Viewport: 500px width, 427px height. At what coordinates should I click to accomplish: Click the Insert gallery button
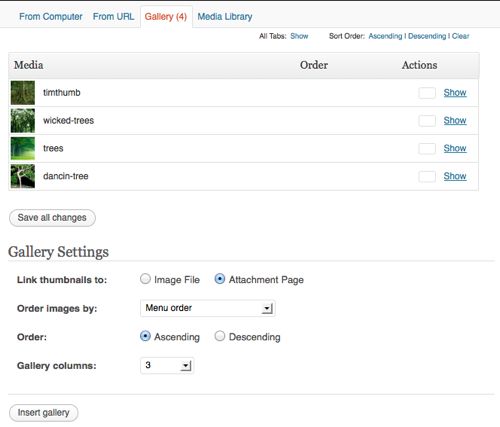(x=44, y=413)
